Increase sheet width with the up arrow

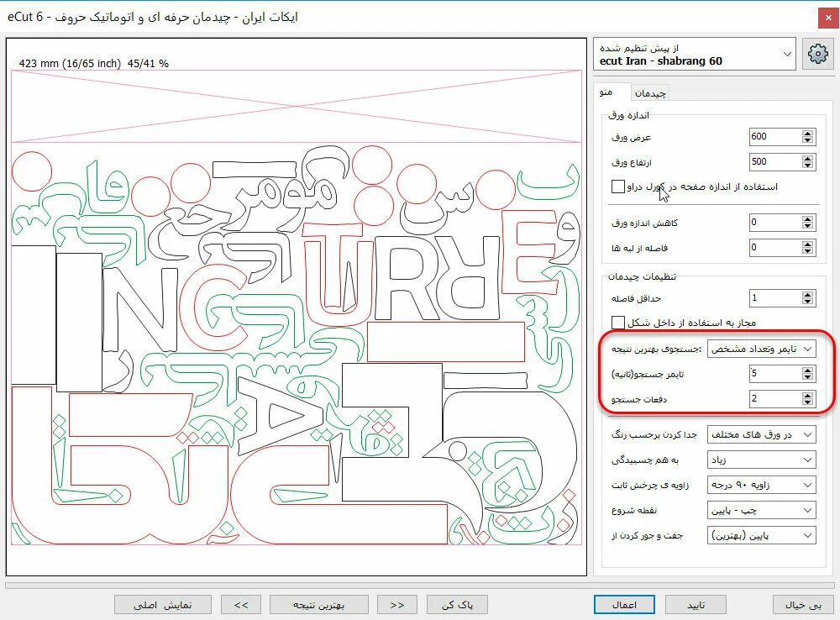point(808,133)
